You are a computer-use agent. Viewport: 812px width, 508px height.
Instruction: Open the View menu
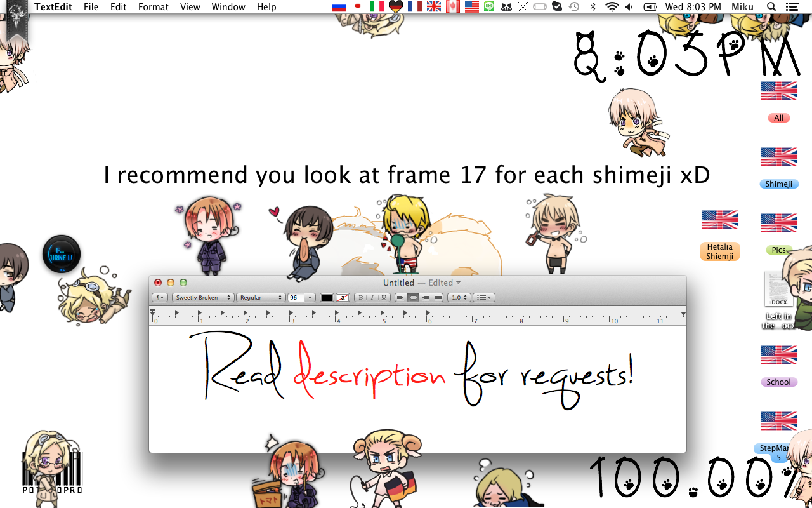pos(190,7)
